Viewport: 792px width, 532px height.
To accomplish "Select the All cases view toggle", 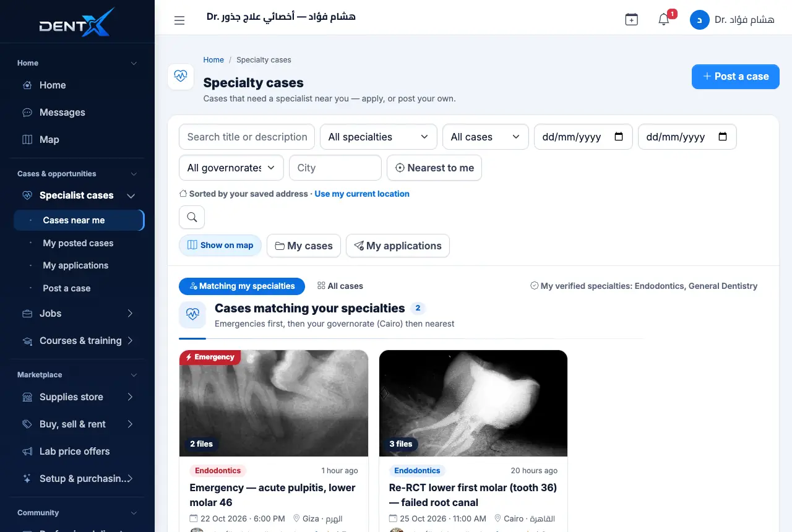I will (340, 286).
